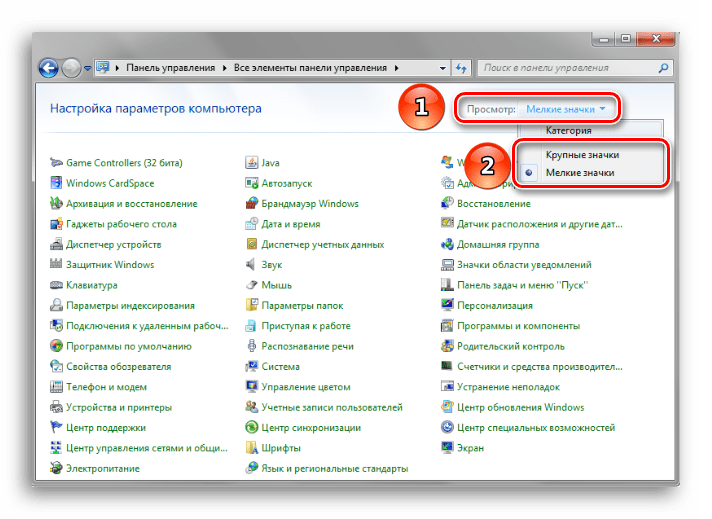Image resolution: width=712 pixels, height=519 pixels.
Task: Click the Game Controllers joystick icon
Action: (x=56, y=163)
